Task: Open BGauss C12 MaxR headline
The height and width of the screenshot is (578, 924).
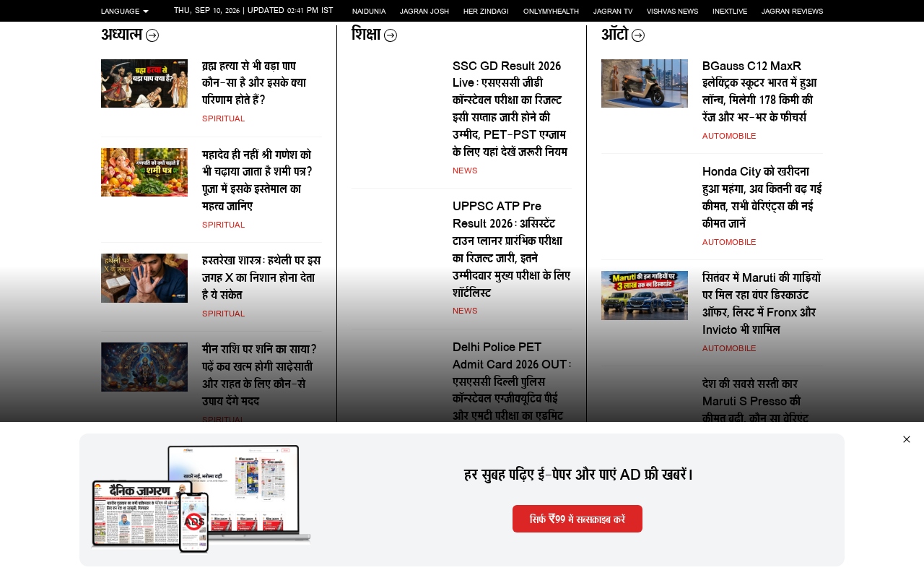Action: pyautogui.click(x=760, y=92)
